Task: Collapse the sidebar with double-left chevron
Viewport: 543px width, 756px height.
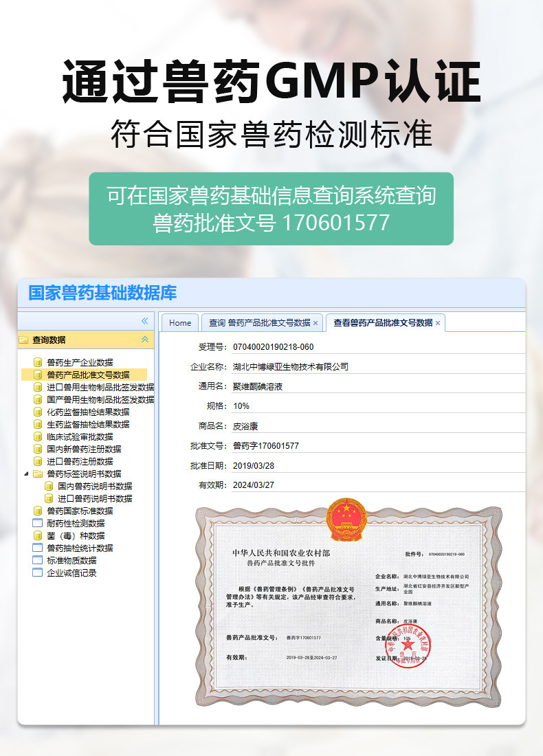Action: click(144, 321)
